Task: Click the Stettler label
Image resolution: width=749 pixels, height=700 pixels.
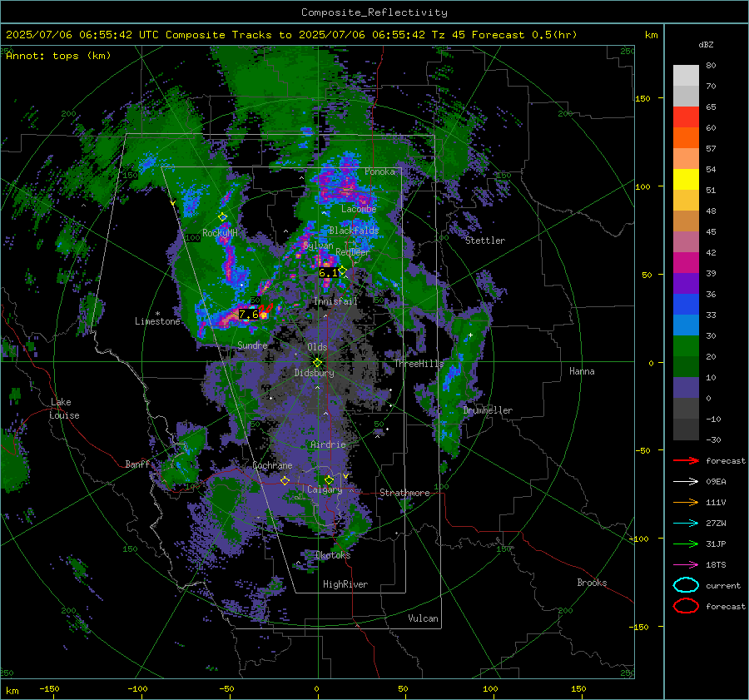Action: 485,241
